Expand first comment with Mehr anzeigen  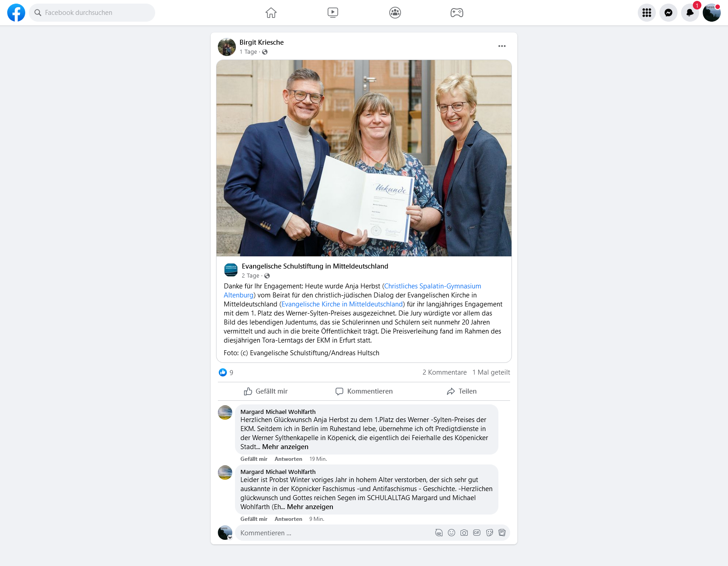[286, 447]
